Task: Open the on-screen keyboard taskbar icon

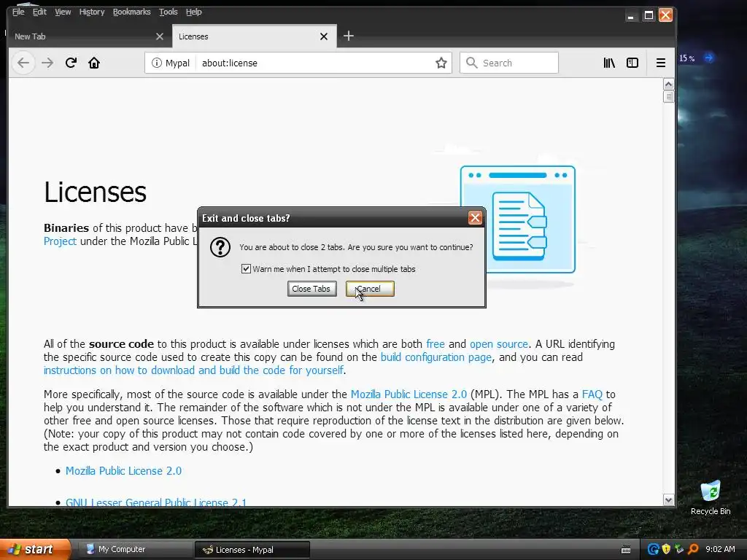Action: (626, 550)
